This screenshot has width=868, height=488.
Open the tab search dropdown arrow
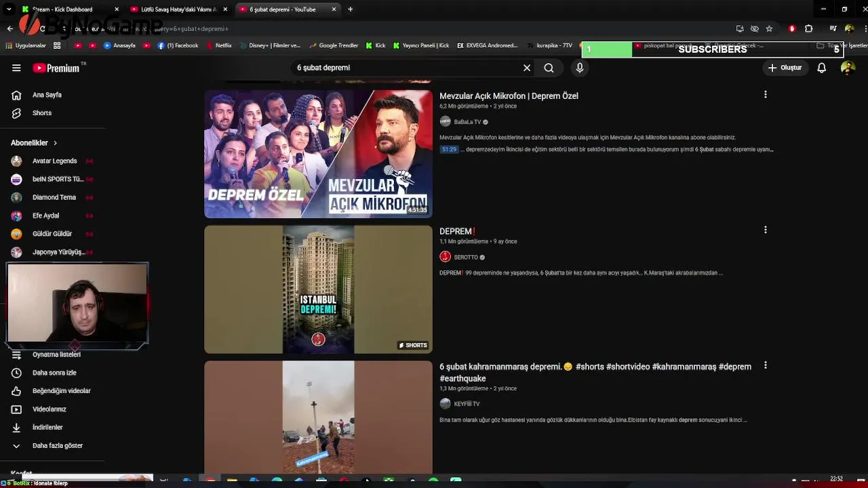(x=9, y=9)
